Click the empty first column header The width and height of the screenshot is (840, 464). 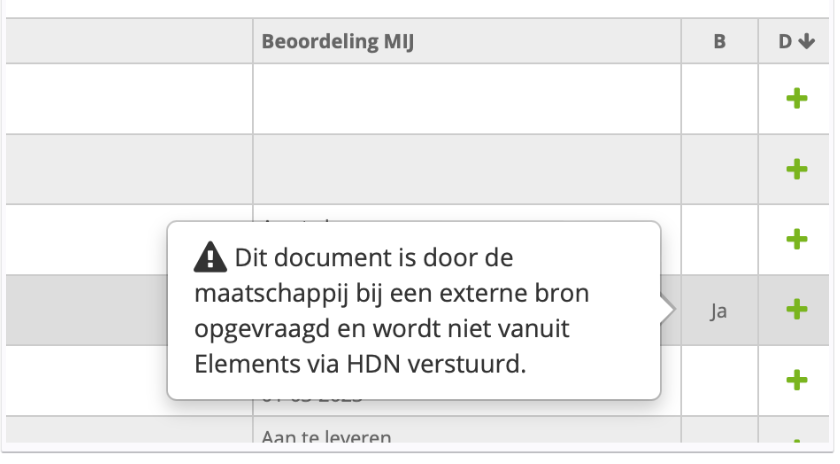(128, 43)
